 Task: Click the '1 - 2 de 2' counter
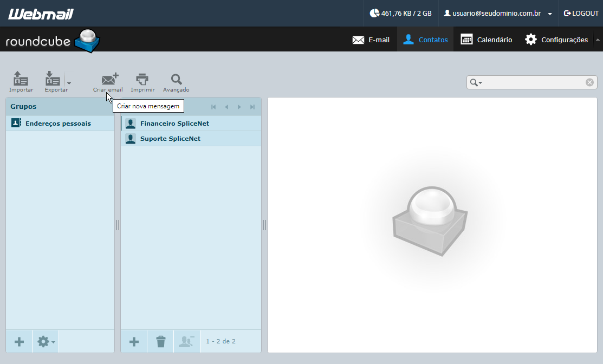coord(221,341)
